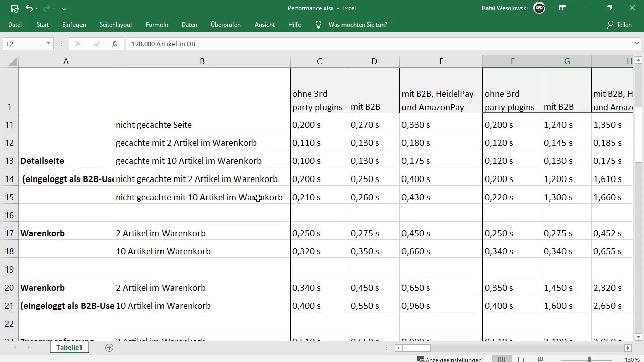
Task: Click vertical scrollbar down arrow
Action: (x=638, y=337)
